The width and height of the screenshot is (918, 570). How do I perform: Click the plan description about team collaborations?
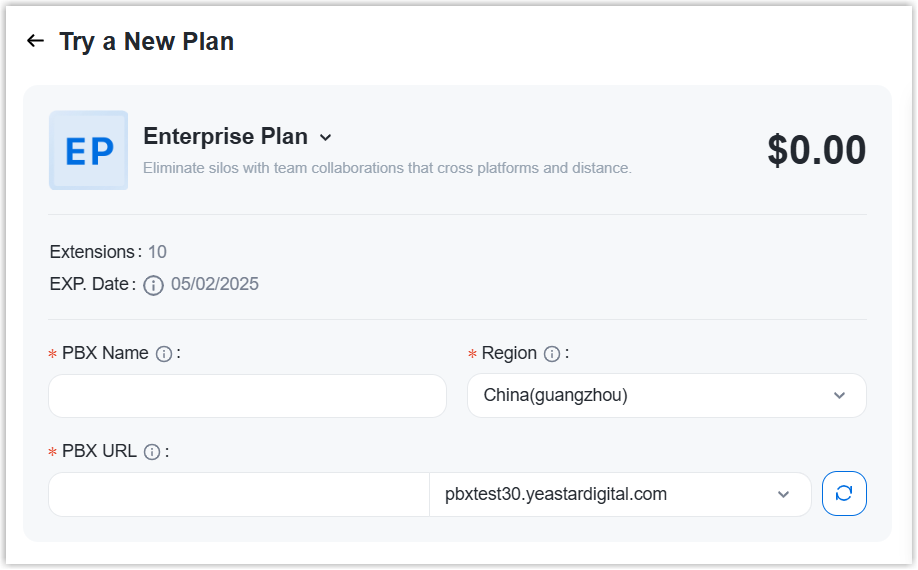pos(387,168)
